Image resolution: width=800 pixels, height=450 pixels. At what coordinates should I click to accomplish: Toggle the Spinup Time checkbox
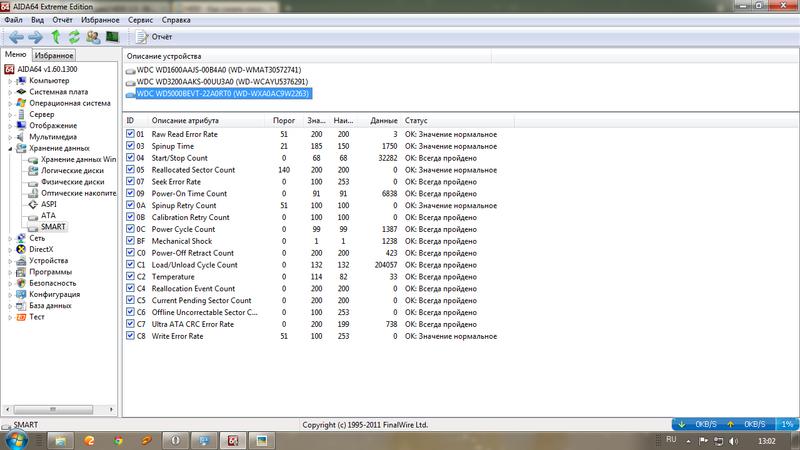tap(130, 145)
